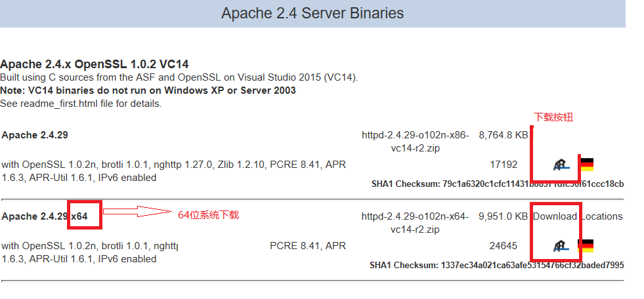
Task: Click the readme_first.html mention line
Action: coord(81,104)
